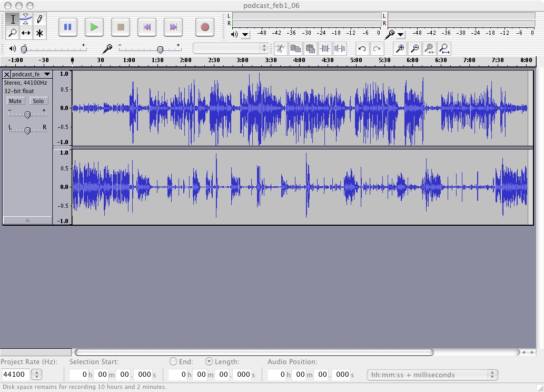Click the horizontal scrollbar thumb

point(254,352)
